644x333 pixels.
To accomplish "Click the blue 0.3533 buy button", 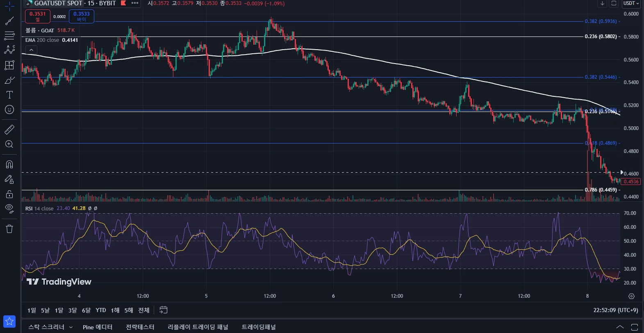I will [82, 16].
